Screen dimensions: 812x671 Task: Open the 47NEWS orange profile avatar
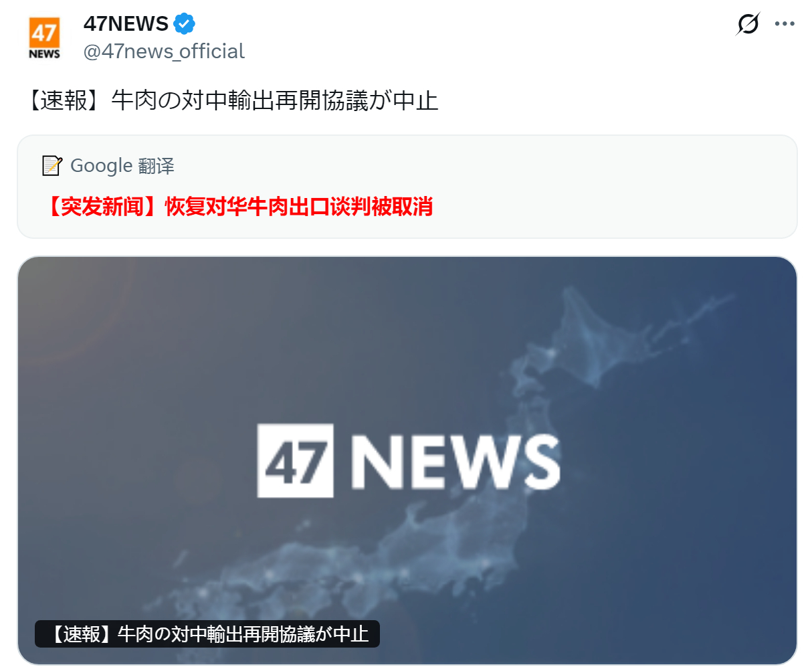(x=44, y=38)
